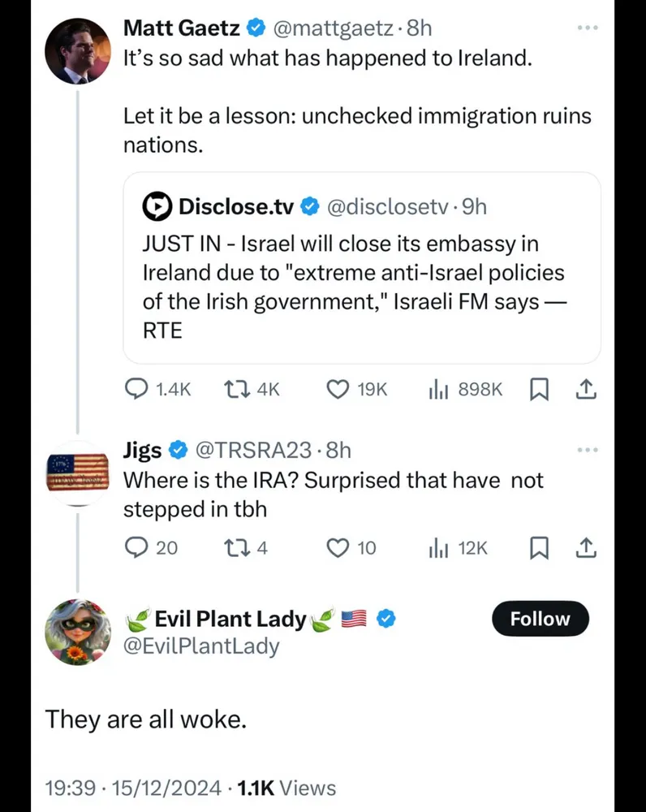Follow Evil Plant Lady
646x812 pixels.
click(540, 619)
